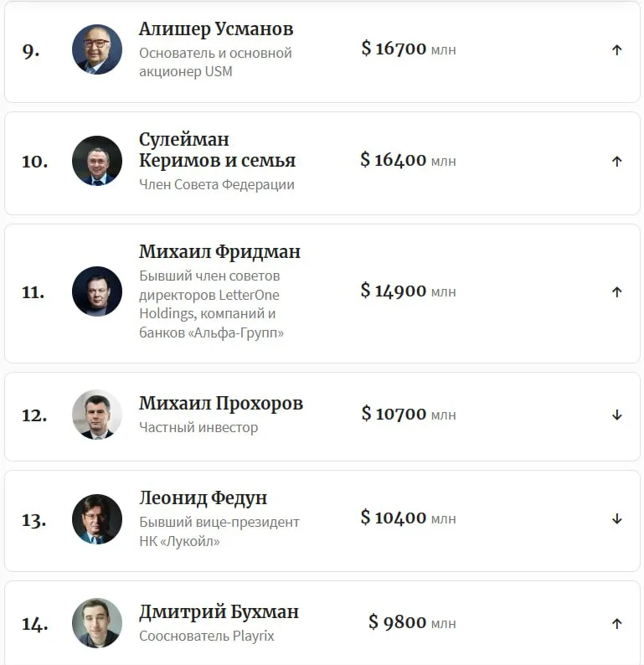The width and height of the screenshot is (644, 665).
Task: Click the up arrow in Алишер Усманов's row
Action: 616,50
